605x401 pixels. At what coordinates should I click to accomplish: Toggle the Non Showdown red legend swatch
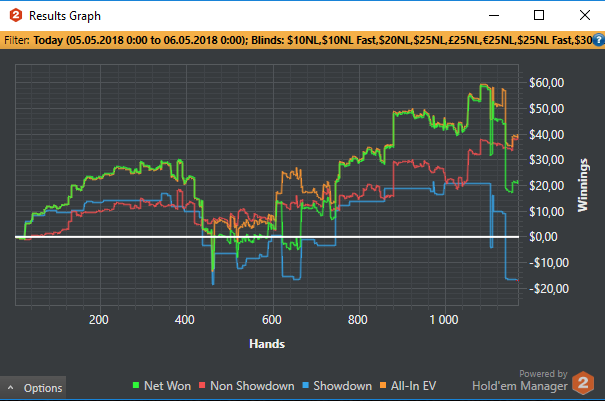pos(202,385)
